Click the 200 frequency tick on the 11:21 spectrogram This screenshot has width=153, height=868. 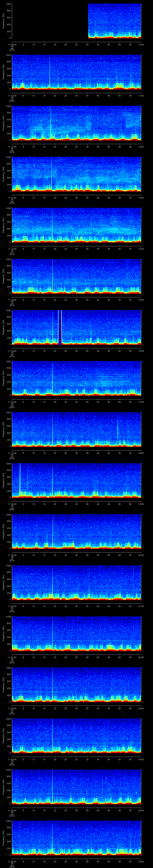[x=8, y=644]
